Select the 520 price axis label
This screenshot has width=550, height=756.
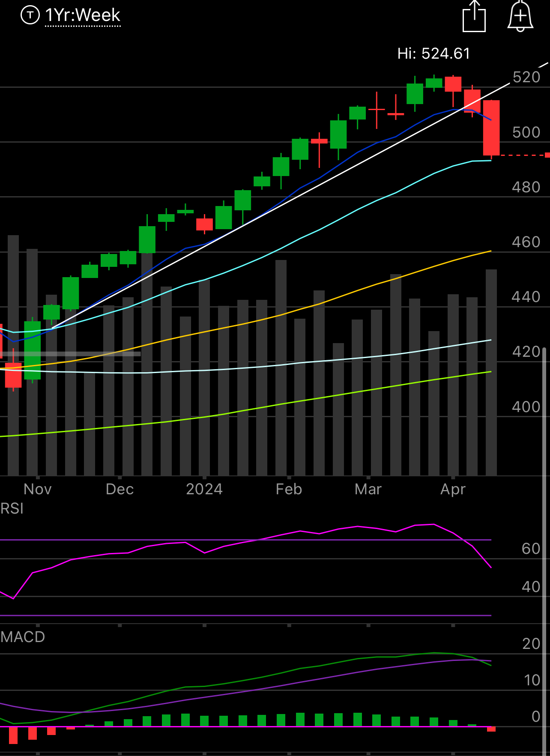[x=526, y=77]
